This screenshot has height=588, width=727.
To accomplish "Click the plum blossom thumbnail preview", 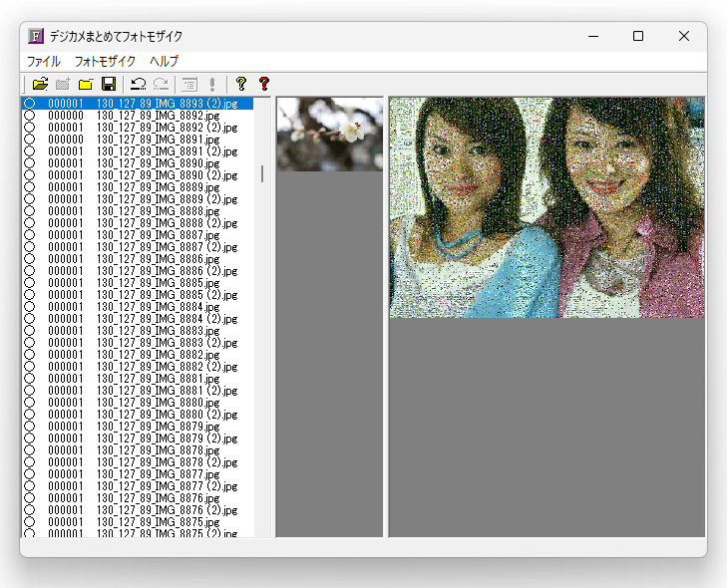I will click(330, 135).
